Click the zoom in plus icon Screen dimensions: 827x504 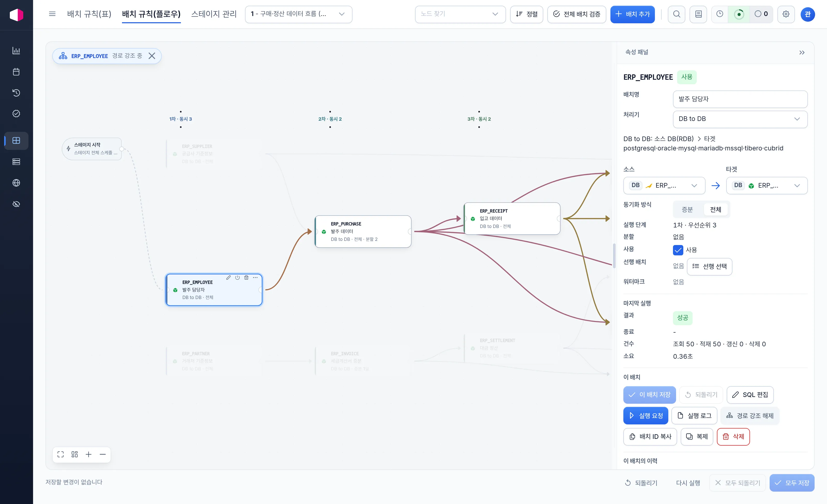tap(89, 454)
